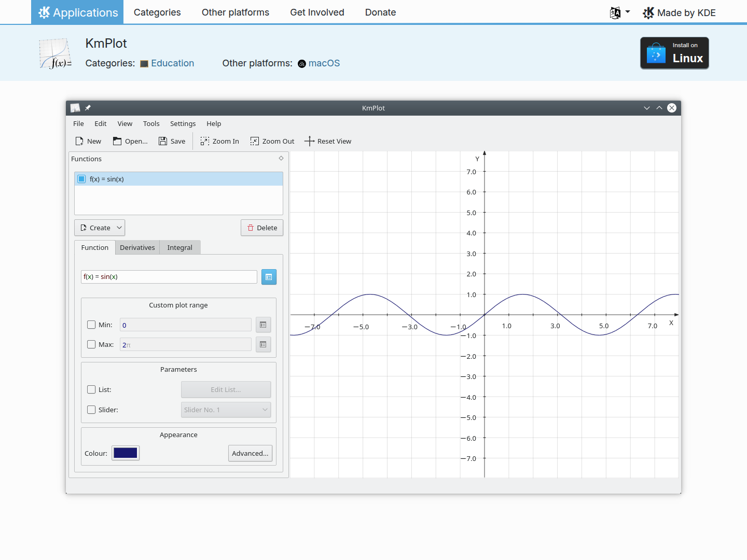Viewport: 747px width, 560px height.
Task: Open the Other platforms page
Action: click(x=236, y=12)
